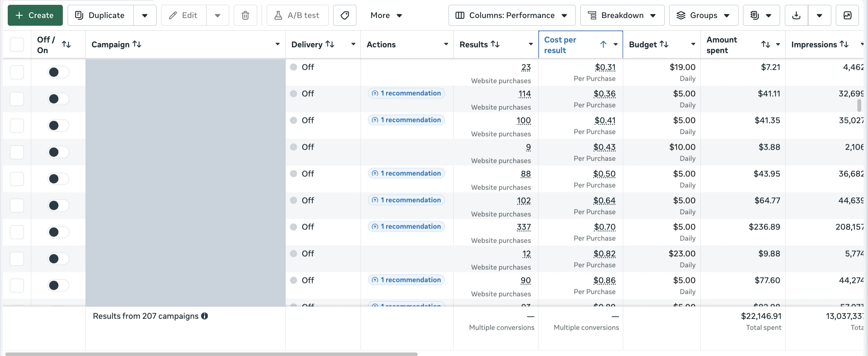The image size is (868, 356).
Task: Select the checkbox for the $0.50 row
Action: click(17, 179)
